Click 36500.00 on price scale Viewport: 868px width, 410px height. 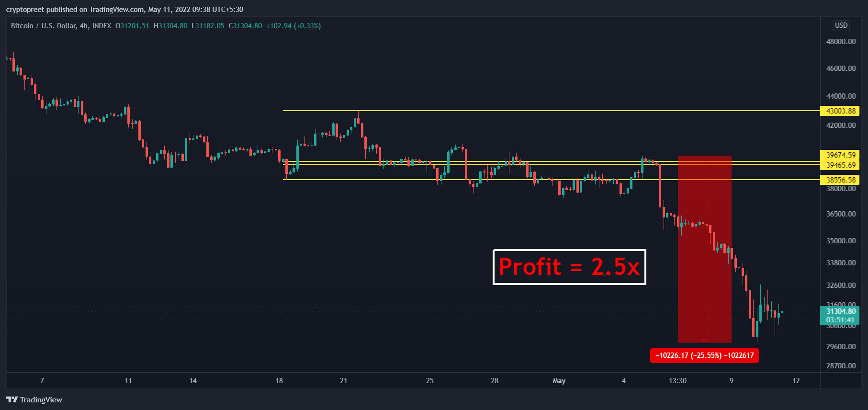pos(841,214)
